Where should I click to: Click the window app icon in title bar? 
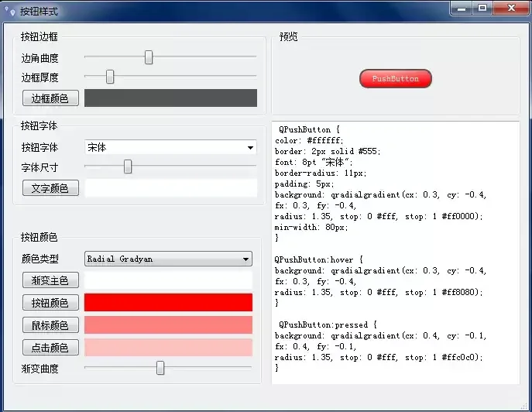click(x=10, y=10)
